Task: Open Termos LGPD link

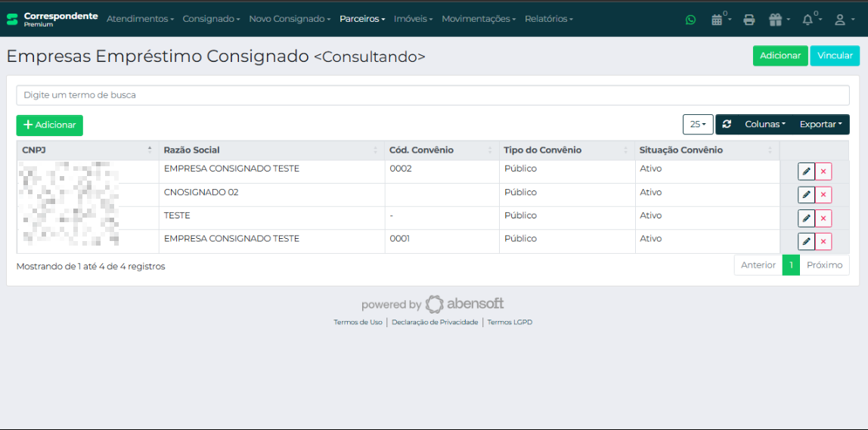Action: (510, 322)
